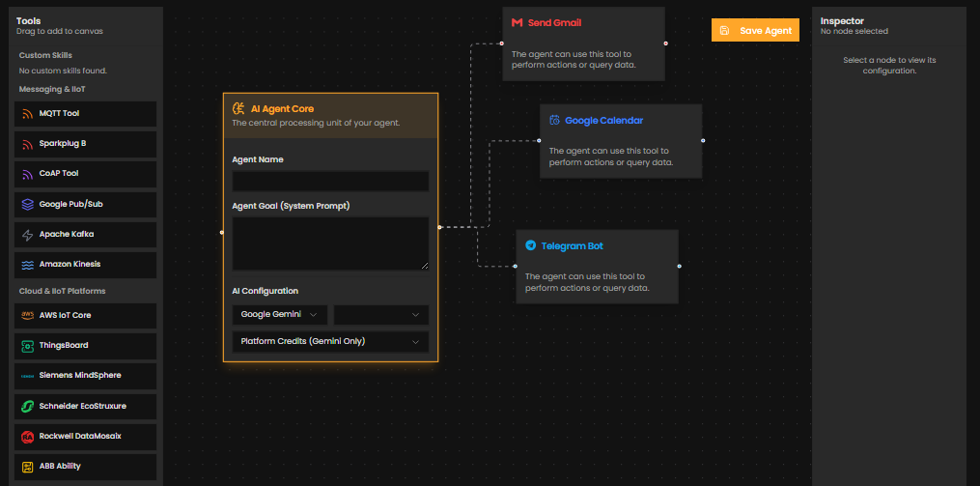
Task: Click the Telegram Bot right connection handle
Action: pos(680,266)
